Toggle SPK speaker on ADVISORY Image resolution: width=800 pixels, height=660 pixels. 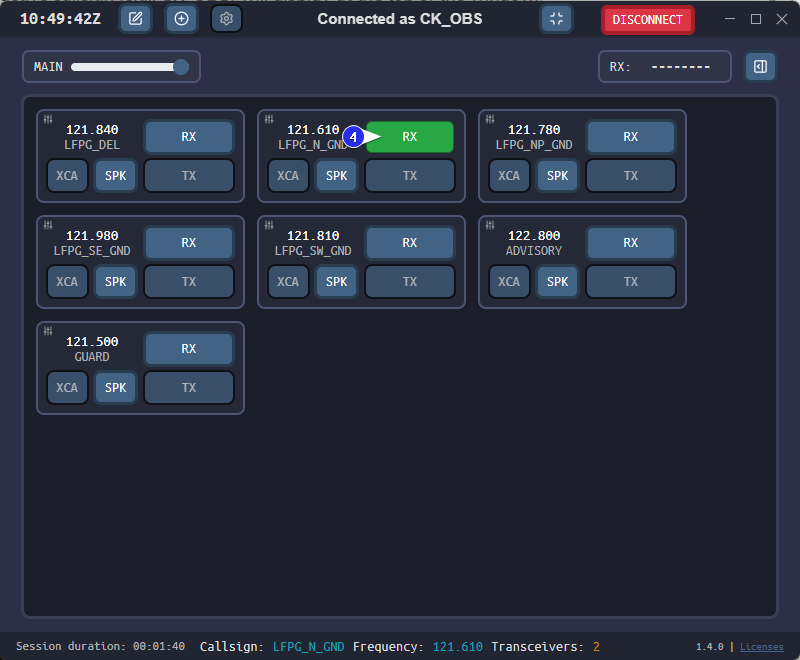[x=558, y=282]
